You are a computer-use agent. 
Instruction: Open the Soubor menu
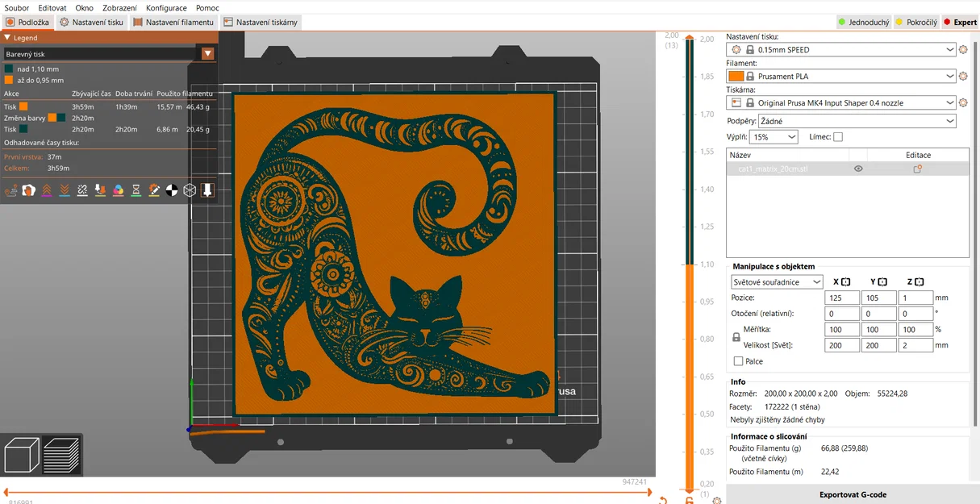pos(17,7)
